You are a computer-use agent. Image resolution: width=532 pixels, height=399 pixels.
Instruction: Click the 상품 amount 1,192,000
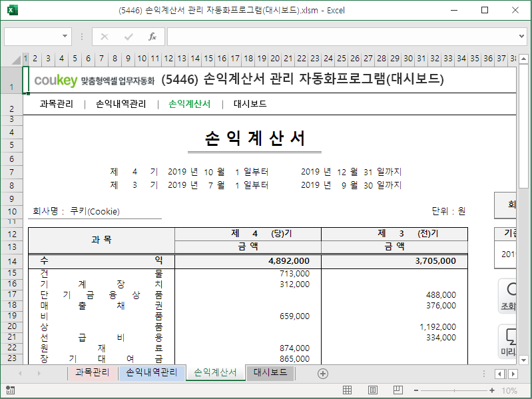(x=437, y=327)
